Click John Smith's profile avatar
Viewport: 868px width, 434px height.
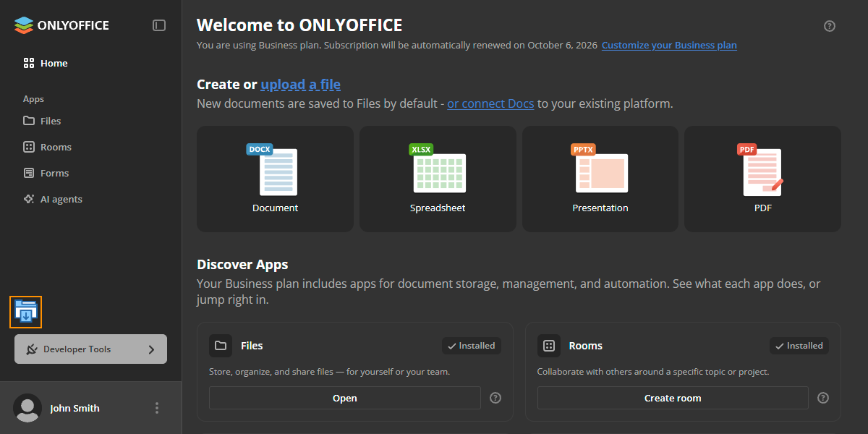click(27, 408)
